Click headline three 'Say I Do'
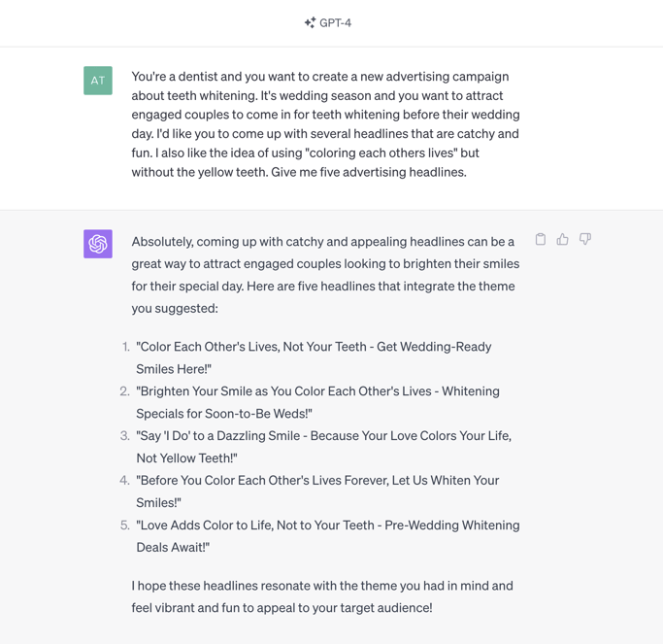This screenshot has width=663, height=644. [x=324, y=447]
